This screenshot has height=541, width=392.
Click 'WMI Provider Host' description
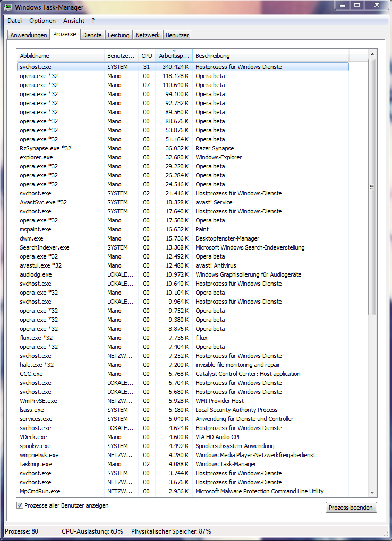(219, 401)
